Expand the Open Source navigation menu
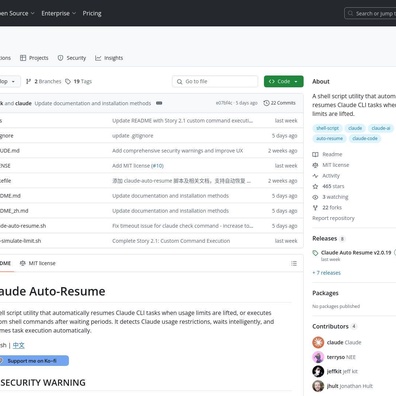This screenshot has height=396, width=396. pyautogui.click(x=17, y=13)
